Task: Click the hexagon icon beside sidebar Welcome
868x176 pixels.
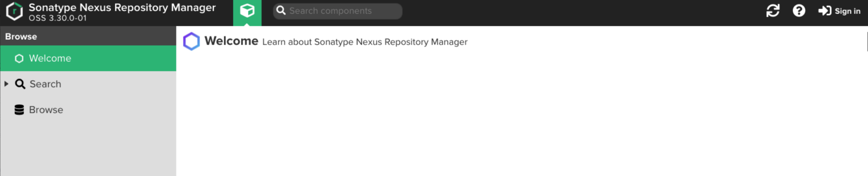Action: [x=19, y=58]
